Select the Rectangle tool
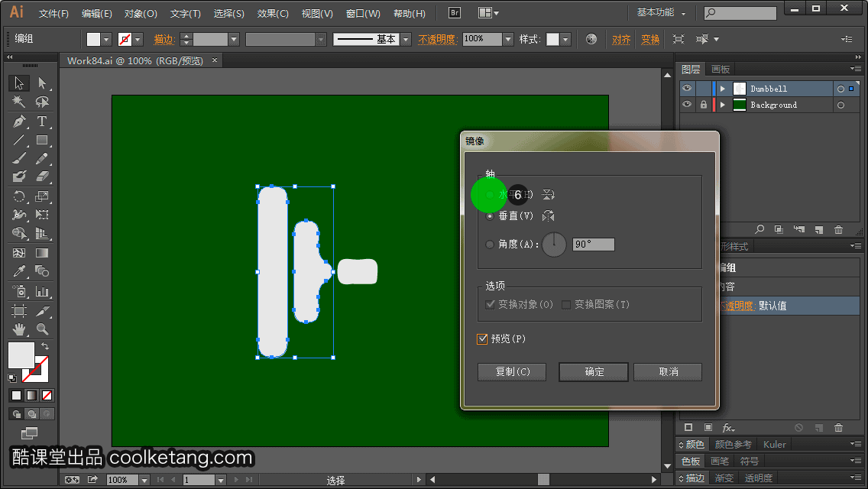 point(42,140)
